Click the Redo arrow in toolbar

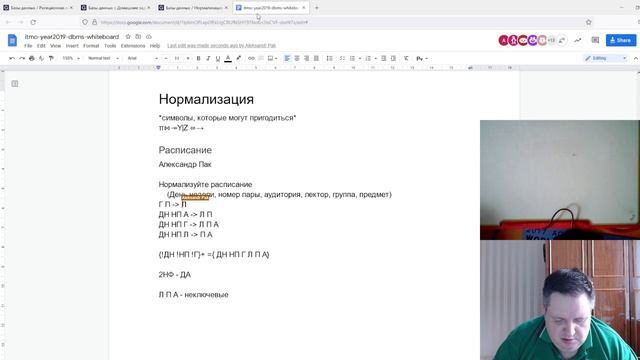(22, 58)
